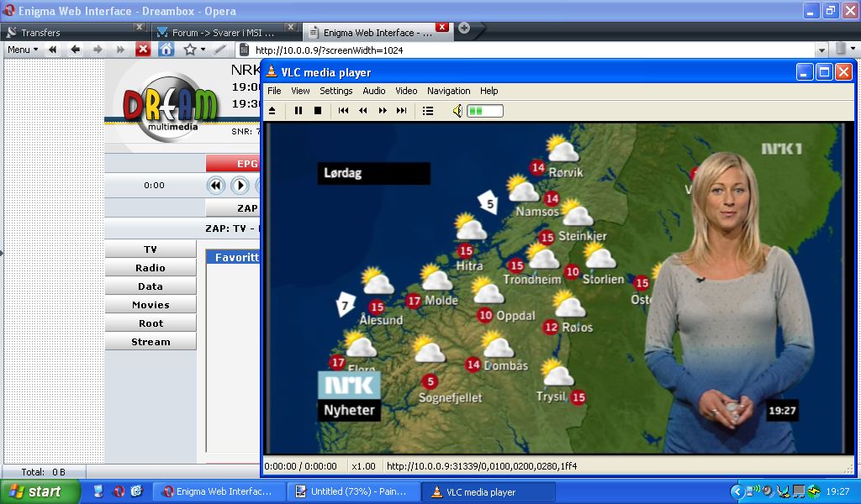This screenshot has height=504, width=861.
Task: Open VLC Video menu
Action: pyautogui.click(x=406, y=91)
